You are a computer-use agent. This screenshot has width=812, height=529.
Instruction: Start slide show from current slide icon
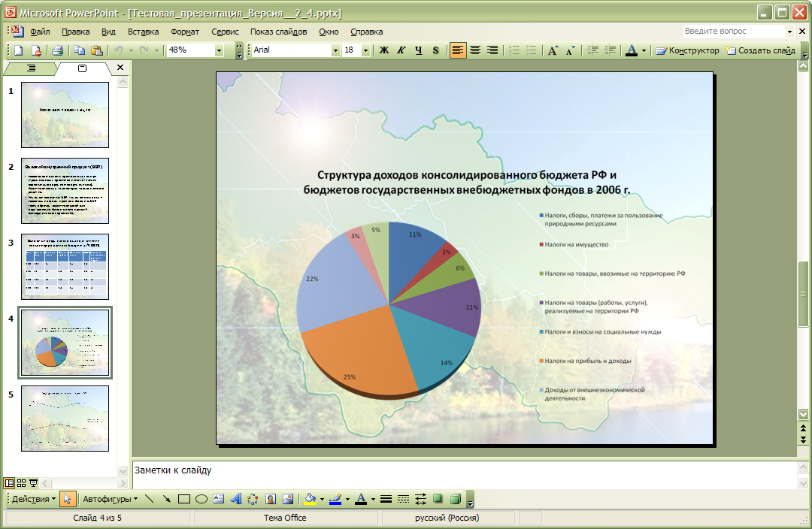click(34, 483)
